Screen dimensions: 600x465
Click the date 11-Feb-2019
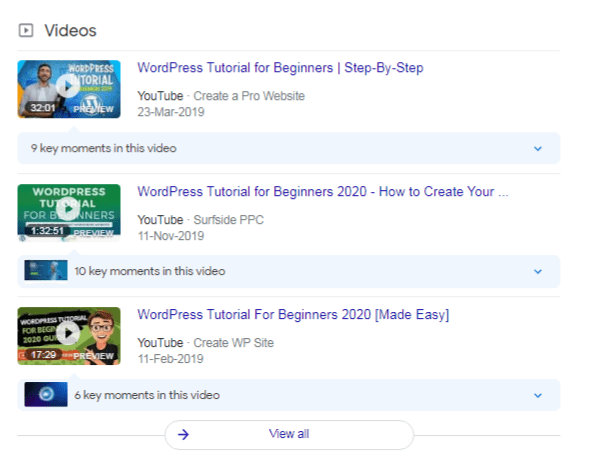(x=170, y=359)
